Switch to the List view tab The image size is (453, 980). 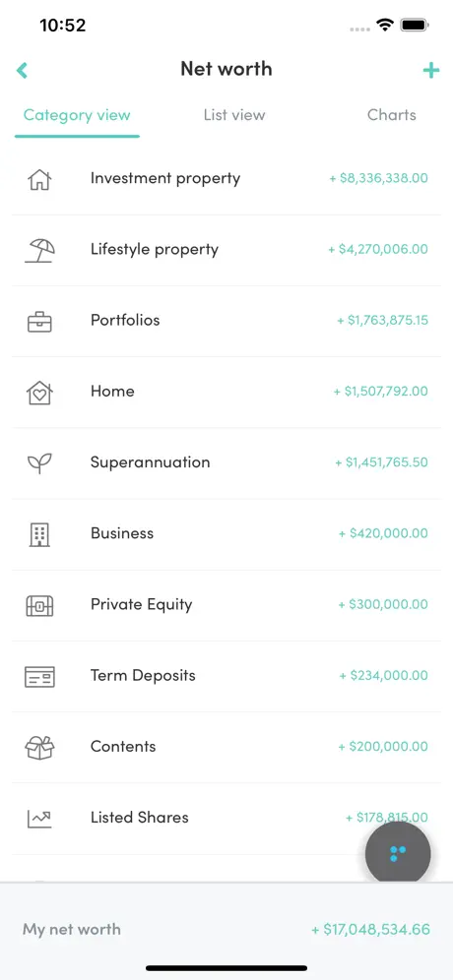[234, 115]
